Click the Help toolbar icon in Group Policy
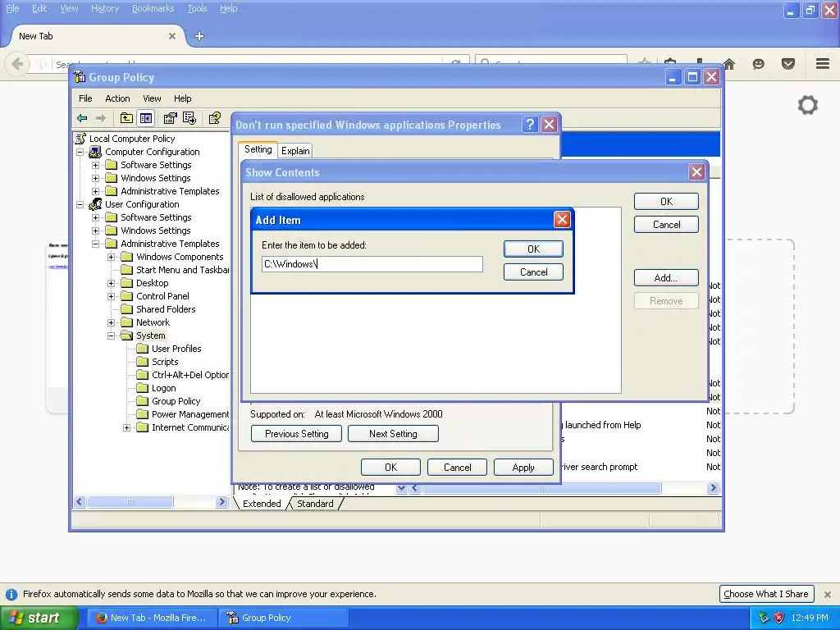The height and width of the screenshot is (630, 840). pos(214,118)
